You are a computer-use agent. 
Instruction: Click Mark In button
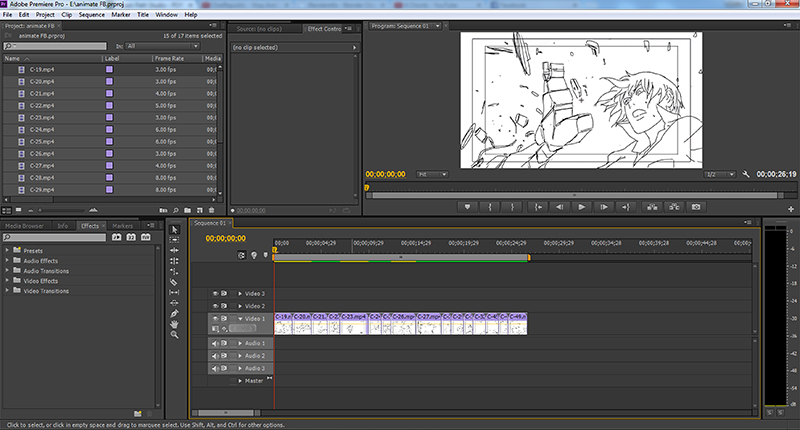[490, 207]
